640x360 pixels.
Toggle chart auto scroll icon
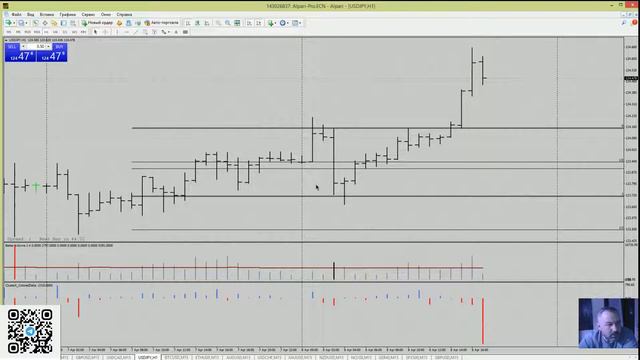249,23
